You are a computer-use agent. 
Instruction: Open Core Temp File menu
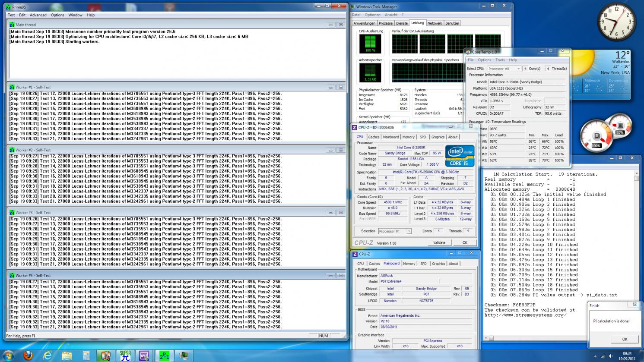click(471, 60)
